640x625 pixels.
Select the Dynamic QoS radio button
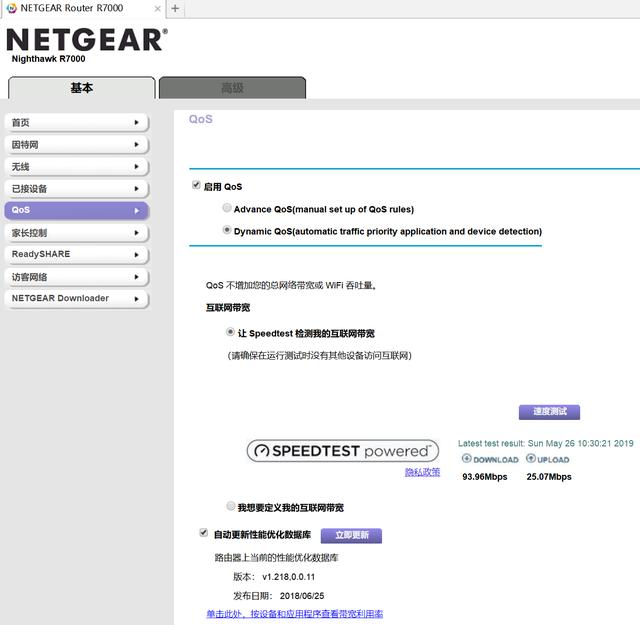coord(227,230)
